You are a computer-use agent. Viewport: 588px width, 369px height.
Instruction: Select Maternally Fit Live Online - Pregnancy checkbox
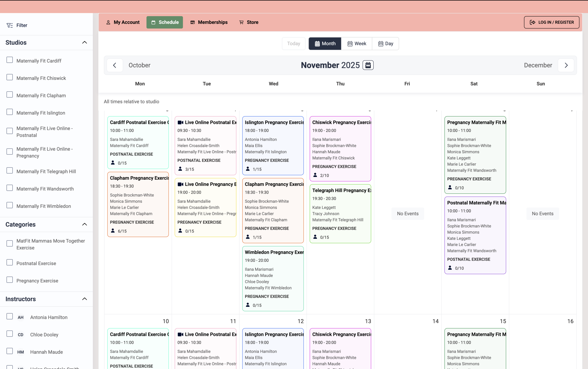pyautogui.click(x=9, y=152)
